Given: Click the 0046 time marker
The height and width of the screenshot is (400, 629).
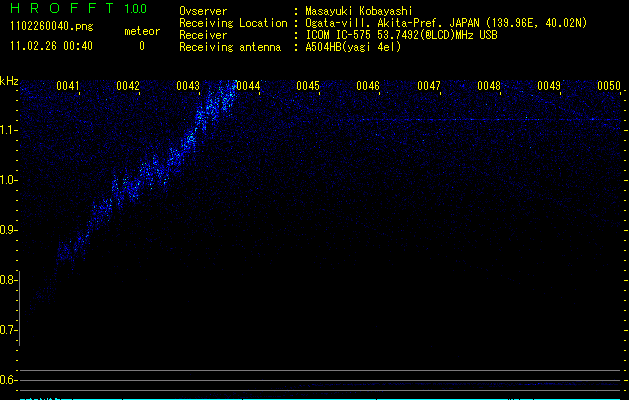Looking at the screenshot, I should 368,86.
